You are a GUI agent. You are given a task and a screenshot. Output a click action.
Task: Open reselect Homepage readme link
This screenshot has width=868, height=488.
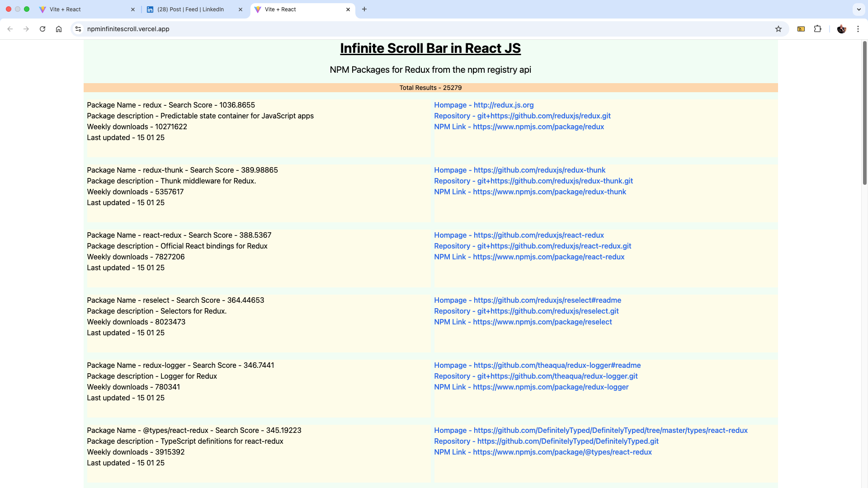pyautogui.click(x=528, y=300)
